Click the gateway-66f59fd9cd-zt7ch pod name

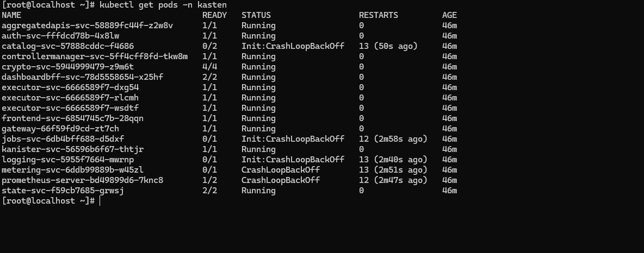pyautogui.click(x=60, y=129)
